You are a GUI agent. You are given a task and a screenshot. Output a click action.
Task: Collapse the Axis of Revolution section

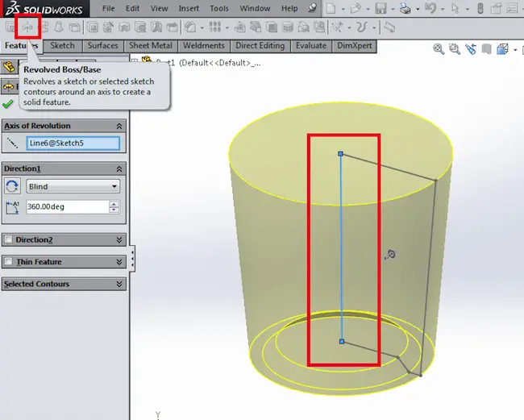point(119,126)
